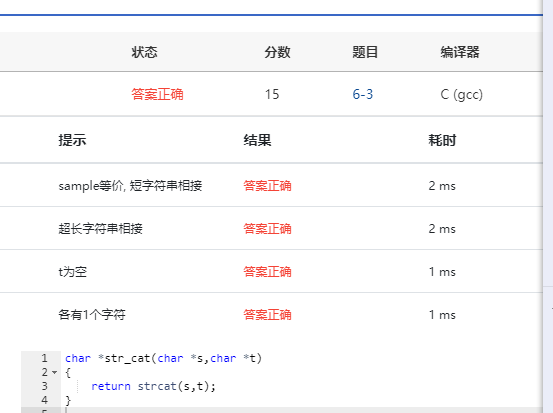Open the 6-3 problem link
Screen dimensions: 553x413
click(x=363, y=94)
